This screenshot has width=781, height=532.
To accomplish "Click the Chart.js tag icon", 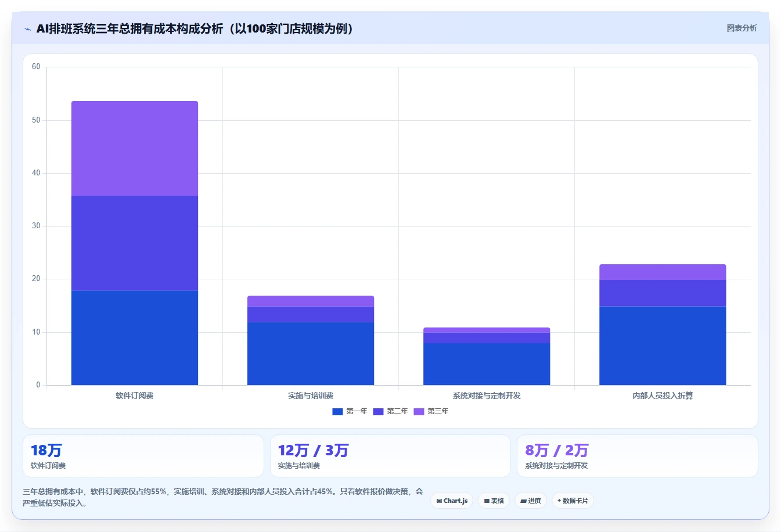I will [x=439, y=501].
